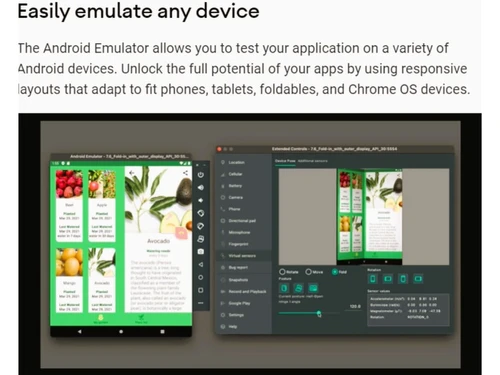Open Google Play in sidebar
Image resolution: width=500 pixels, height=375 pixels.
coord(244,303)
